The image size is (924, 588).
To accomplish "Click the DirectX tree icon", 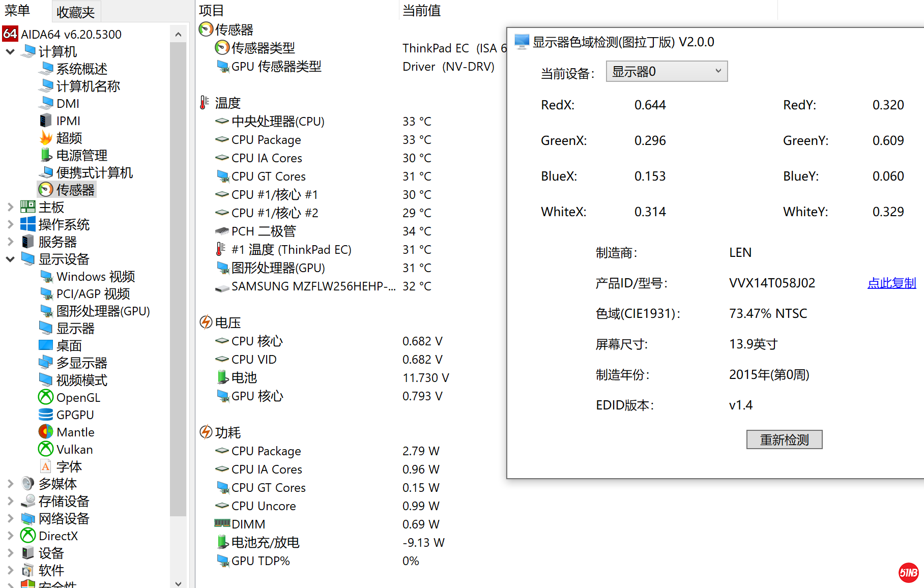I will point(28,536).
